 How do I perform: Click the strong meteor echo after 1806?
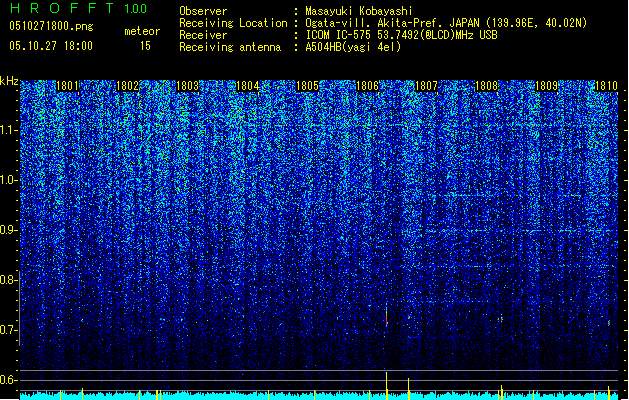387,317
